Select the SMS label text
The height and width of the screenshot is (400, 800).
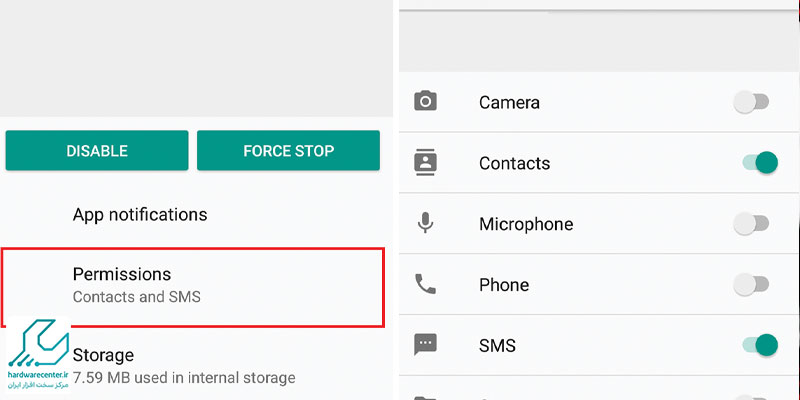pos(497,345)
